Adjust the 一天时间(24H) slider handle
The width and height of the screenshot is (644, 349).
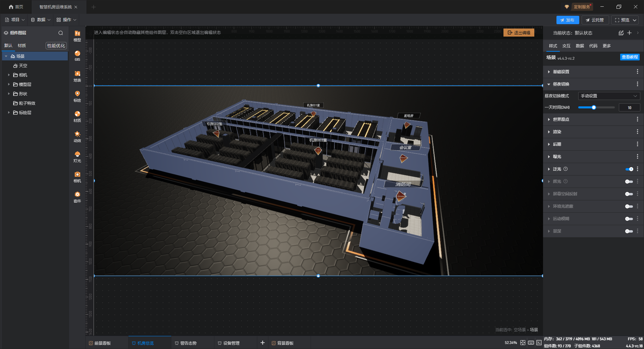coord(594,108)
